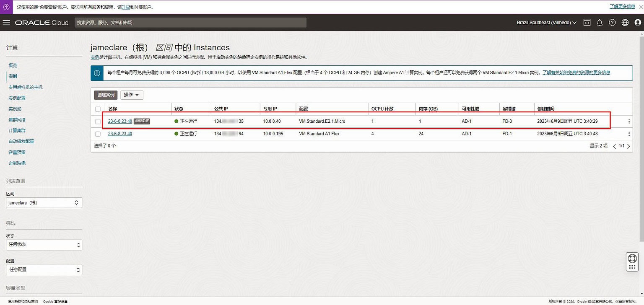Open 定制映像 from the sidebar

pos(17,163)
